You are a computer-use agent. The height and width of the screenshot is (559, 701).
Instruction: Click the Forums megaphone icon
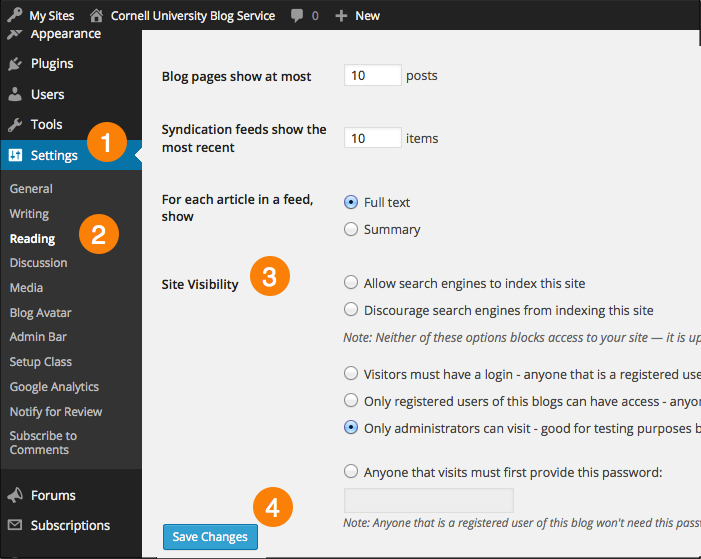point(15,495)
